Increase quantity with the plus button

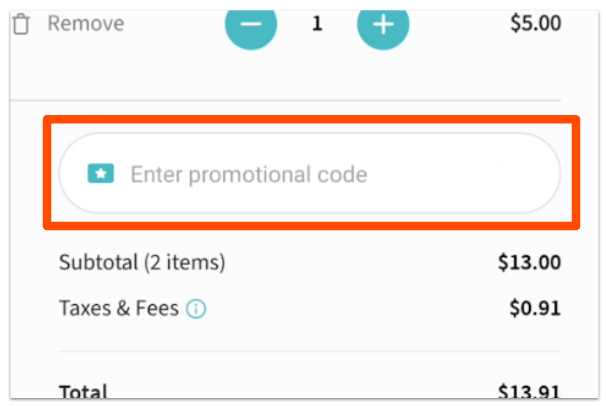383,23
